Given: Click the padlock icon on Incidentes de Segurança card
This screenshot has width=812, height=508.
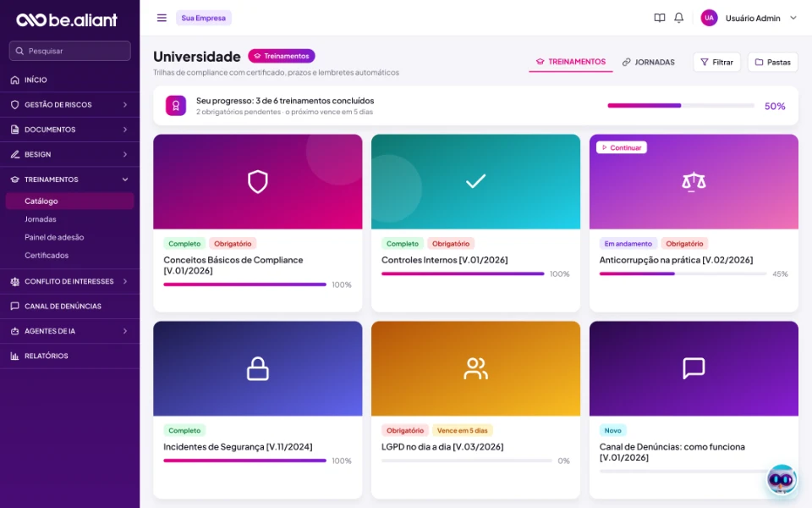Looking at the screenshot, I should click(x=258, y=368).
